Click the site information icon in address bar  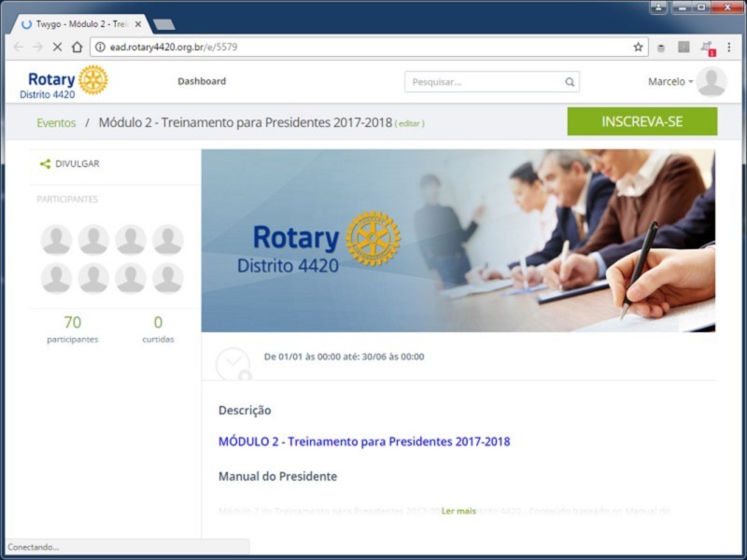[100, 47]
